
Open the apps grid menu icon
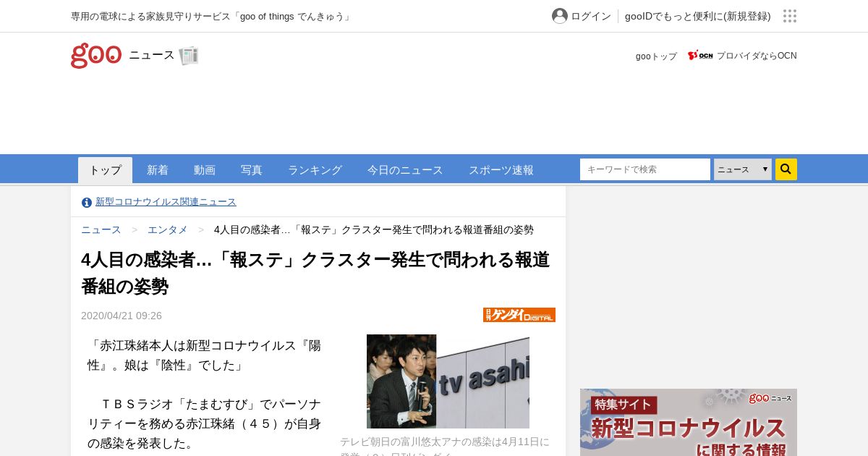(x=790, y=16)
